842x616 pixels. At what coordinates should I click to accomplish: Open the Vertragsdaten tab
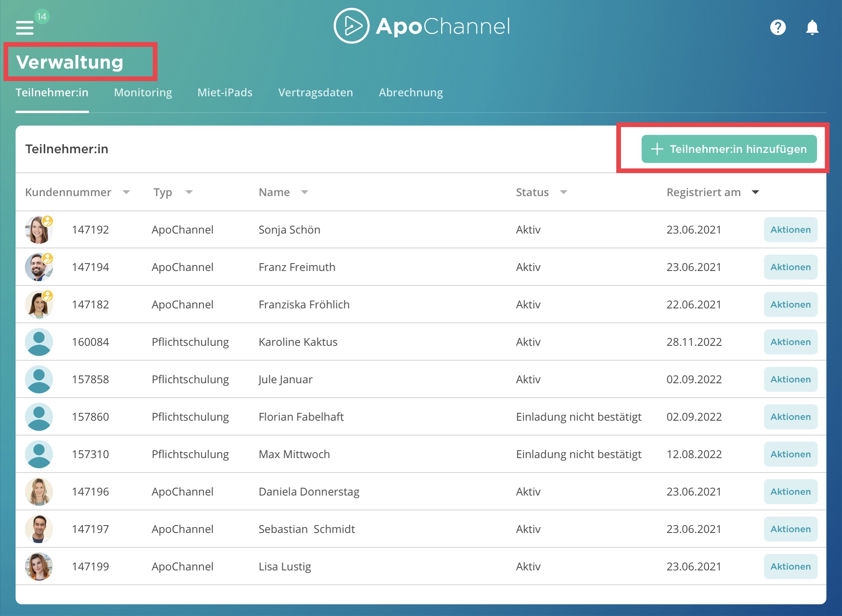tap(316, 92)
